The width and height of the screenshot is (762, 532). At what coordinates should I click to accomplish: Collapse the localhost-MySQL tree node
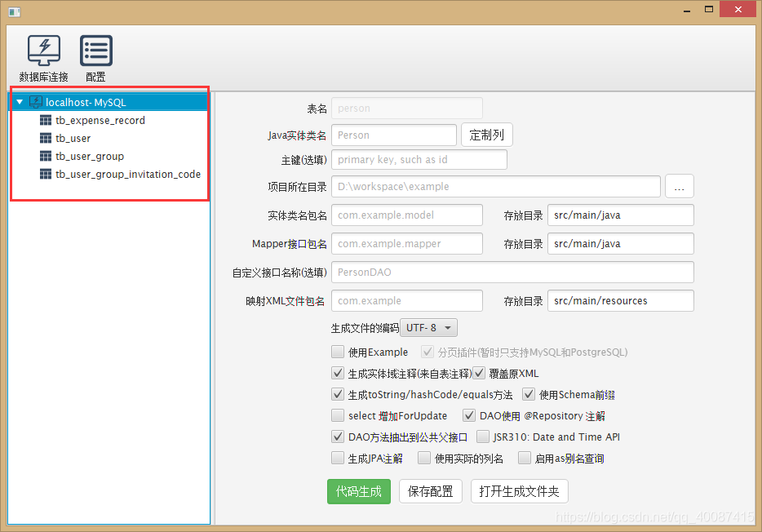tap(19, 101)
